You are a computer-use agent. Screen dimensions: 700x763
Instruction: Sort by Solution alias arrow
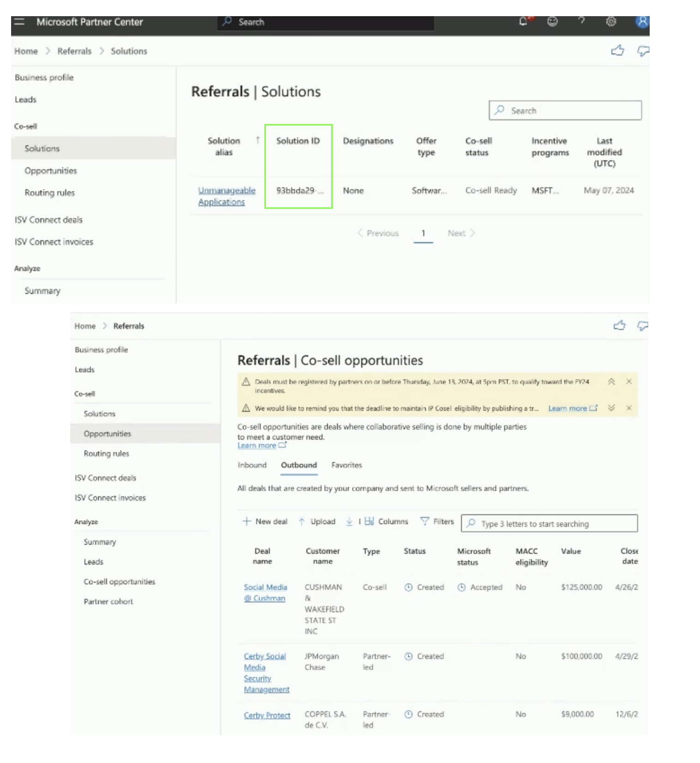point(258,140)
